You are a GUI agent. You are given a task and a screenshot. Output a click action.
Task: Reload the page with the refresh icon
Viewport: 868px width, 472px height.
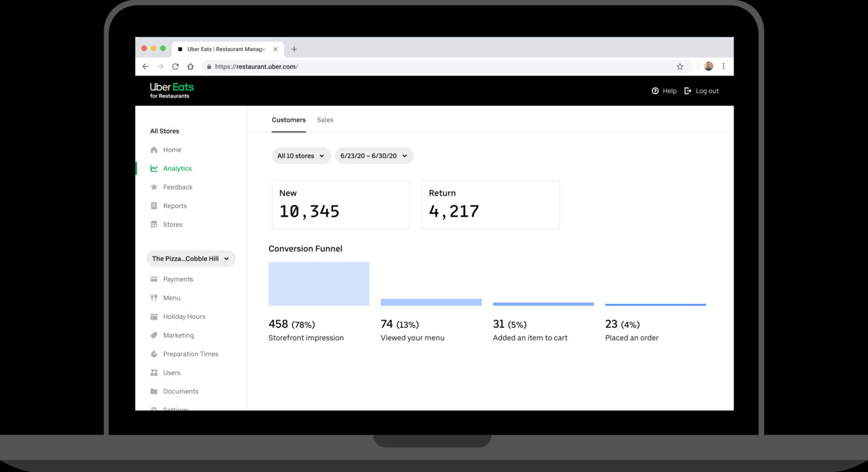tap(176, 67)
